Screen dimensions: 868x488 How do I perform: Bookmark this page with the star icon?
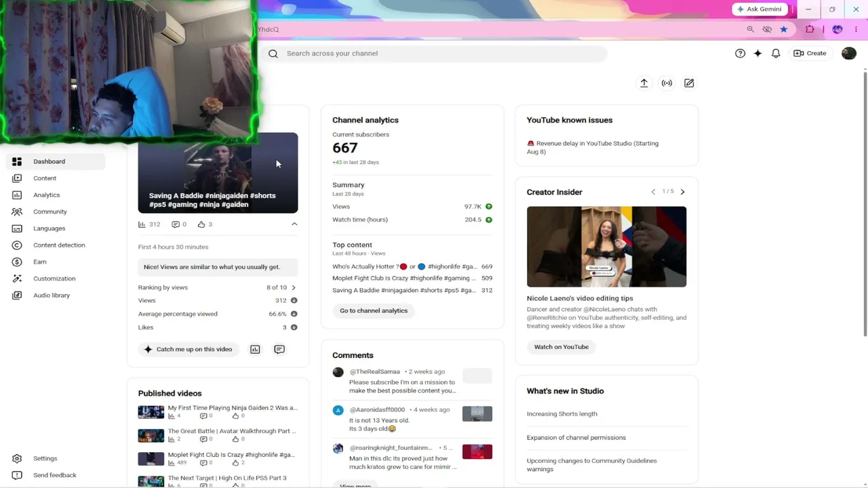[784, 29]
